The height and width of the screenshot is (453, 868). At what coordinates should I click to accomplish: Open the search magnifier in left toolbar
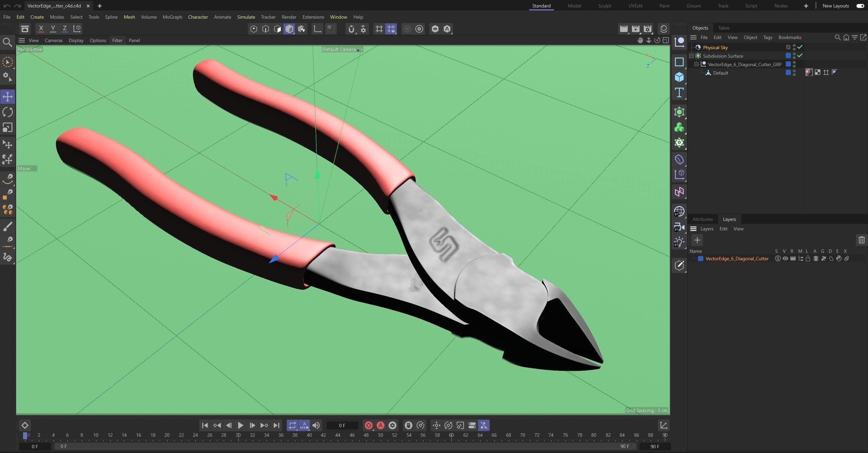(7, 42)
